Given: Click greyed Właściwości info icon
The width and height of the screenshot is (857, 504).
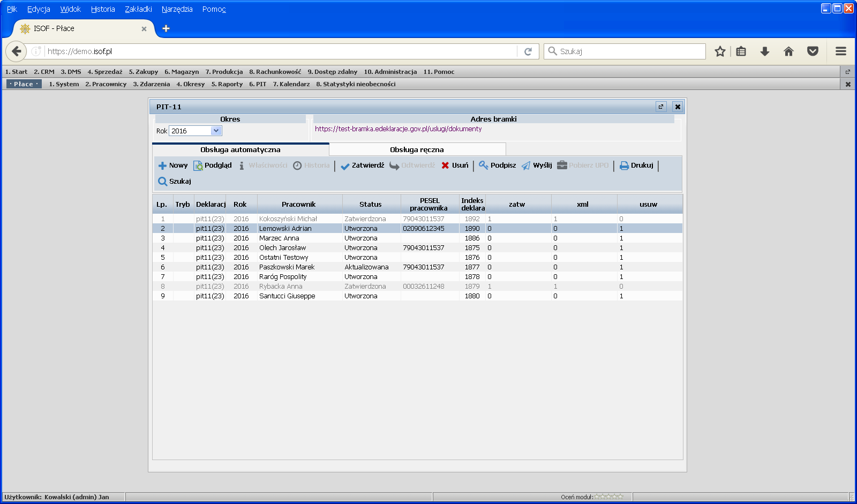Looking at the screenshot, I should pyautogui.click(x=242, y=166).
